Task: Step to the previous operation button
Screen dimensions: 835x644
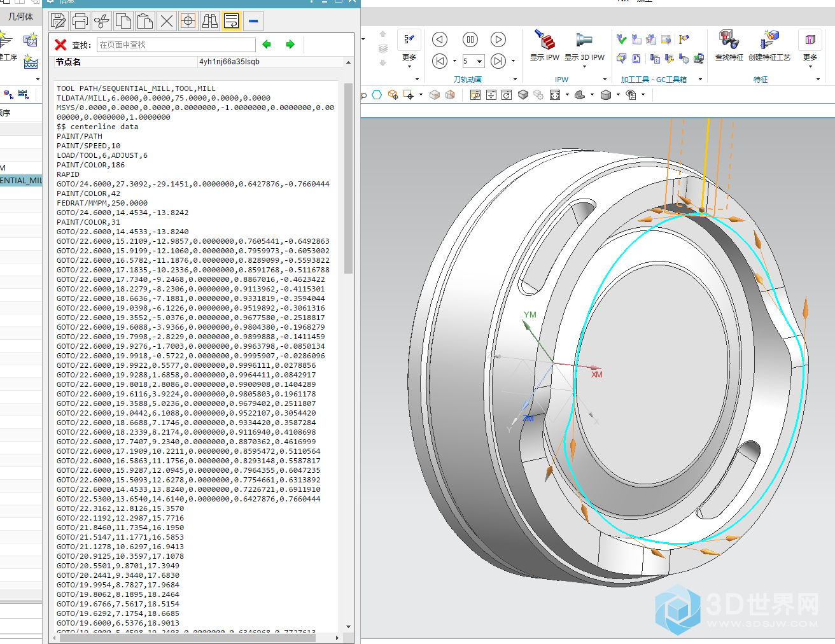Action: [x=440, y=61]
